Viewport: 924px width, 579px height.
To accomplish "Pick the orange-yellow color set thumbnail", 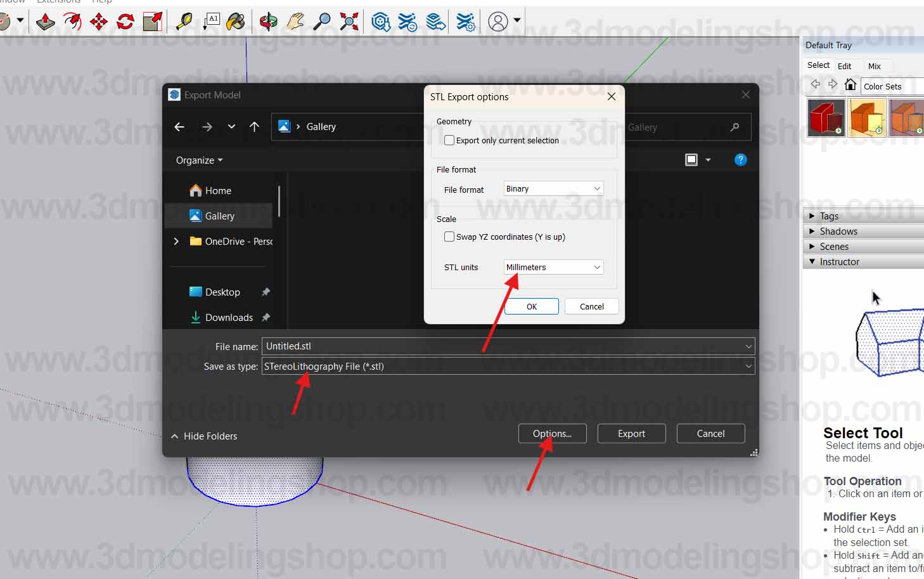I will click(867, 118).
